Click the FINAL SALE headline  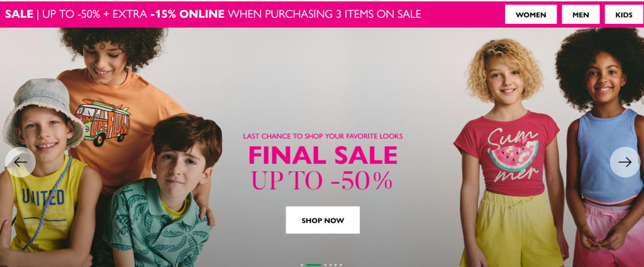click(x=323, y=155)
